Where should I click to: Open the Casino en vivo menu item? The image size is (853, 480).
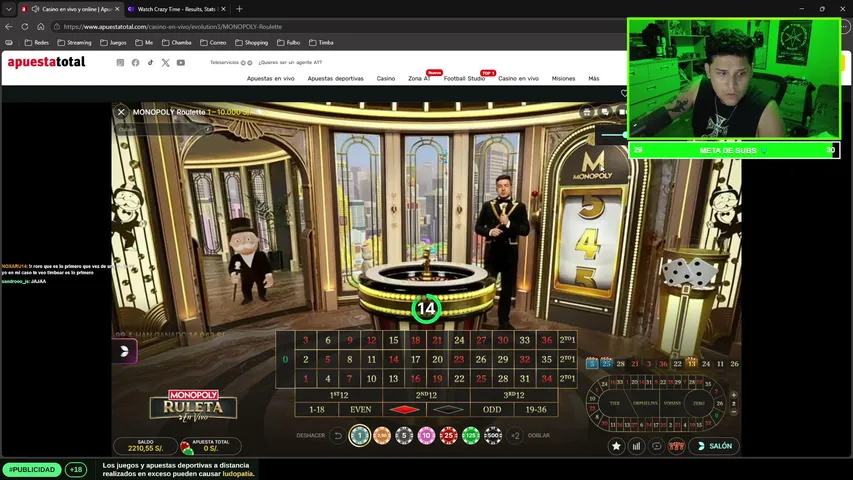[518, 78]
